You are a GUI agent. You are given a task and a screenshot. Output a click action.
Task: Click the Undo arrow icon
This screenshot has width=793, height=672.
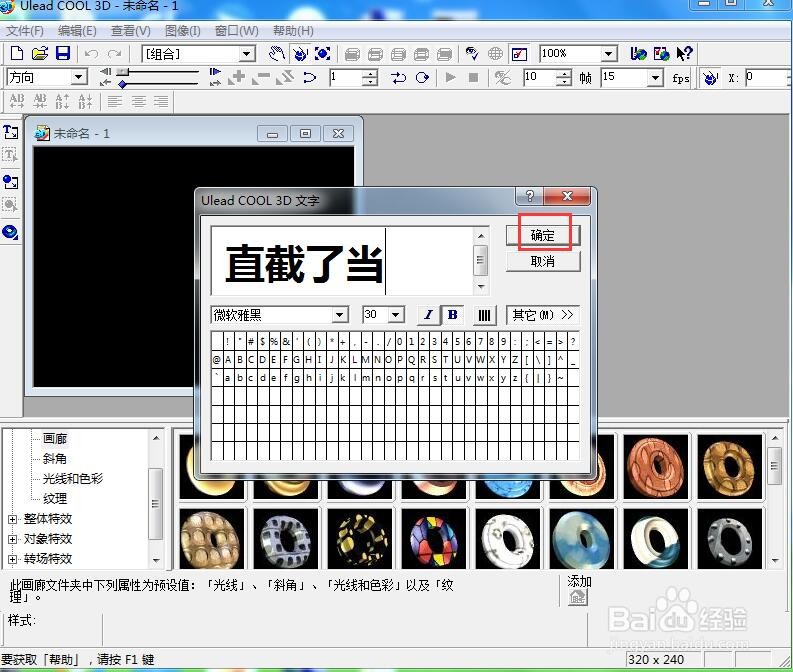coord(91,54)
